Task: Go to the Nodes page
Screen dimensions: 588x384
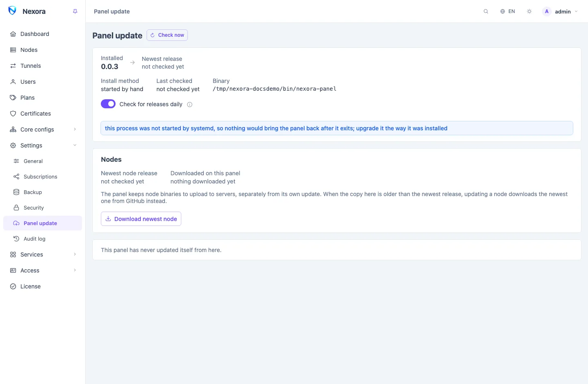Action: [42, 50]
